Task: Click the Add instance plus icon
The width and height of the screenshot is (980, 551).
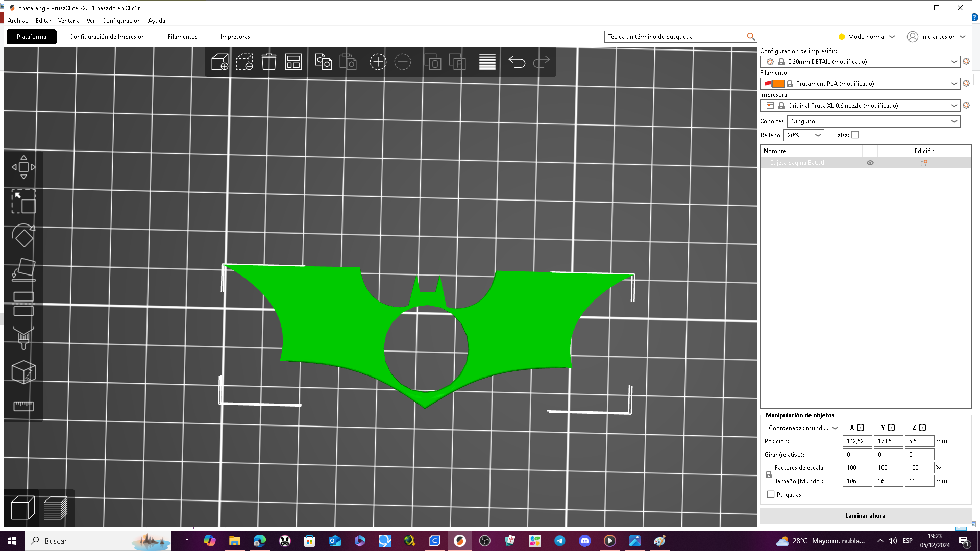Action: coord(378,62)
